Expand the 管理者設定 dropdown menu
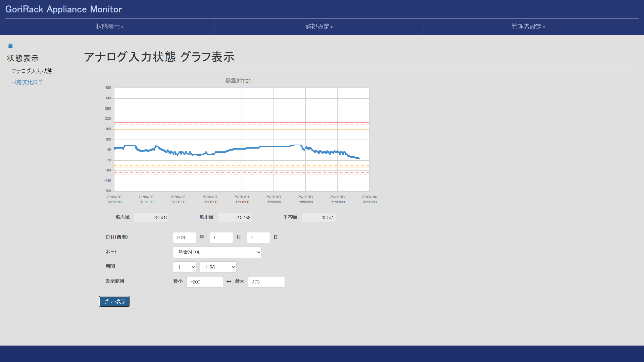This screenshot has width=644, height=362. click(x=528, y=27)
